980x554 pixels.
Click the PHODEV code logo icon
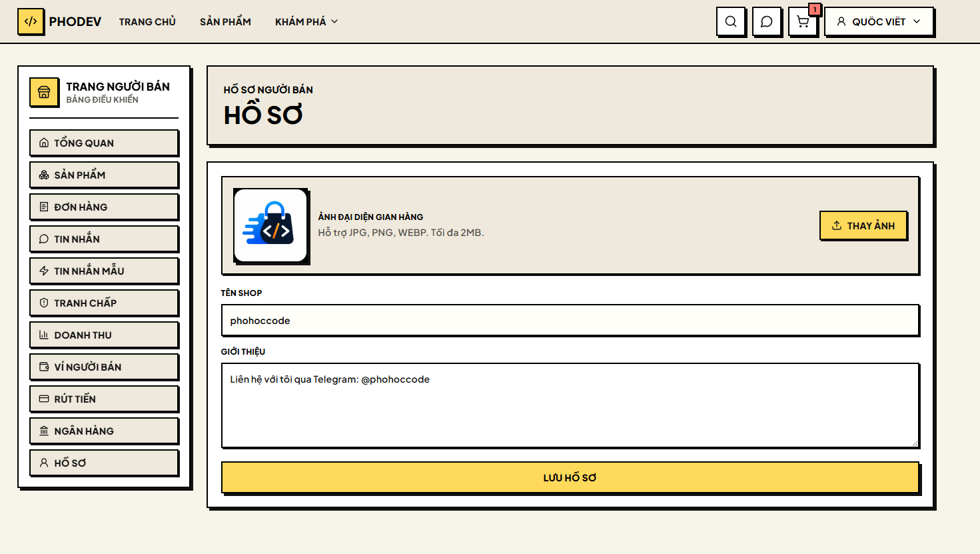point(31,21)
